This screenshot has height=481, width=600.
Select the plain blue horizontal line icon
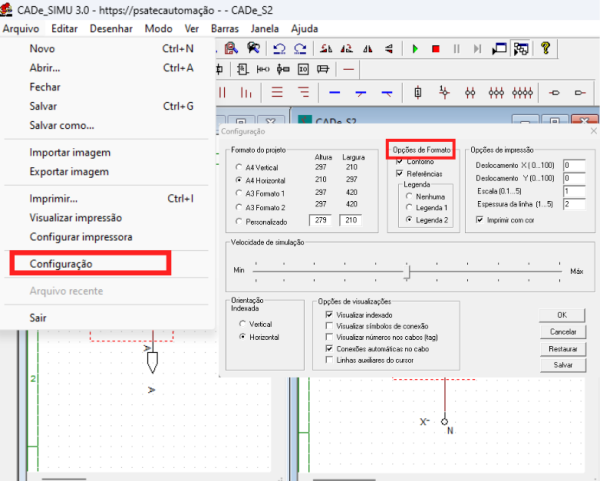334,93
